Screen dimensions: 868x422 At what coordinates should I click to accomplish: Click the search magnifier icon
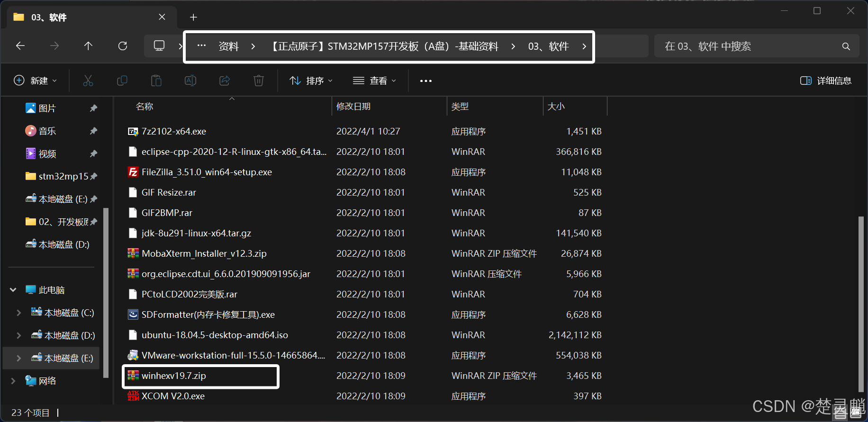point(846,46)
